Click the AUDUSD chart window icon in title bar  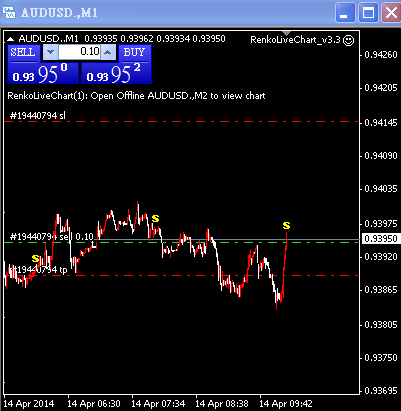[x=9, y=13]
